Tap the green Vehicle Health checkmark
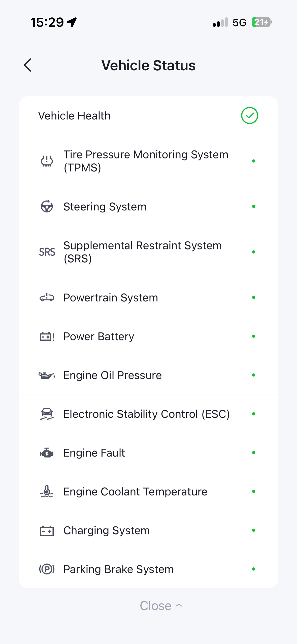This screenshot has height=644, width=297. [x=249, y=116]
